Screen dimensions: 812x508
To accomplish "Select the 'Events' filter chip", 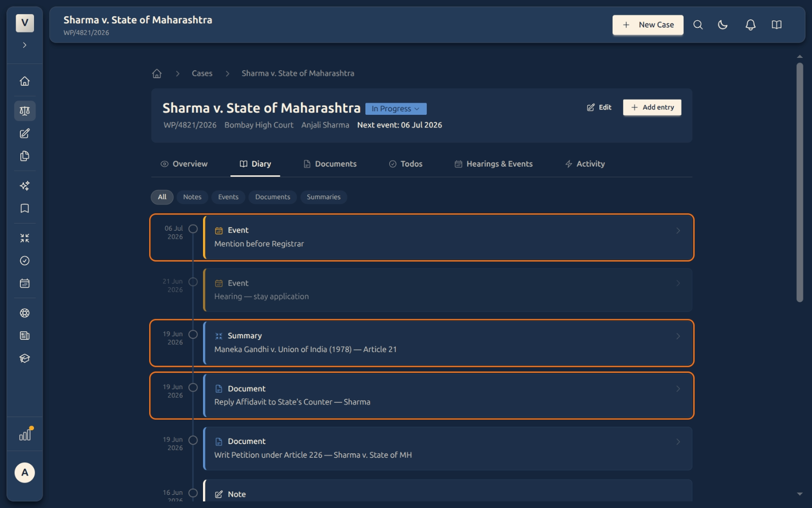I will [x=228, y=197].
